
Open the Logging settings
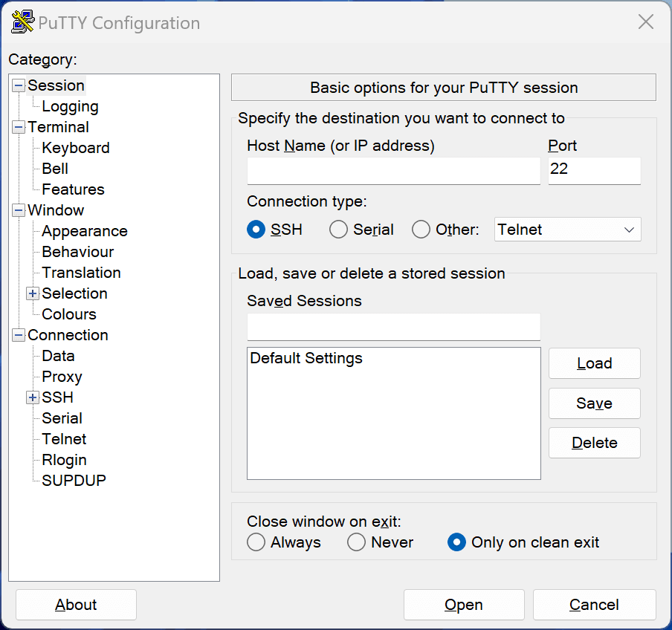click(x=70, y=106)
